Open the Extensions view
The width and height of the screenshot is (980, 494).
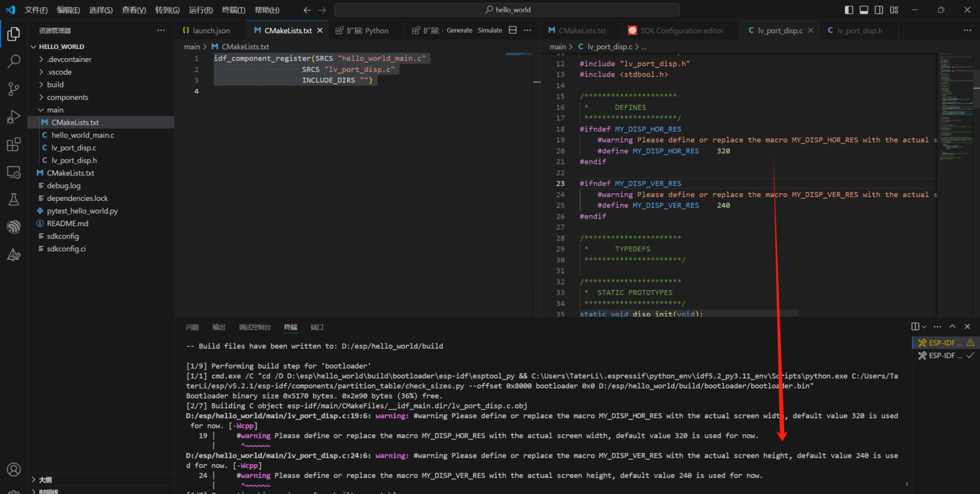pyautogui.click(x=13, y=145)
